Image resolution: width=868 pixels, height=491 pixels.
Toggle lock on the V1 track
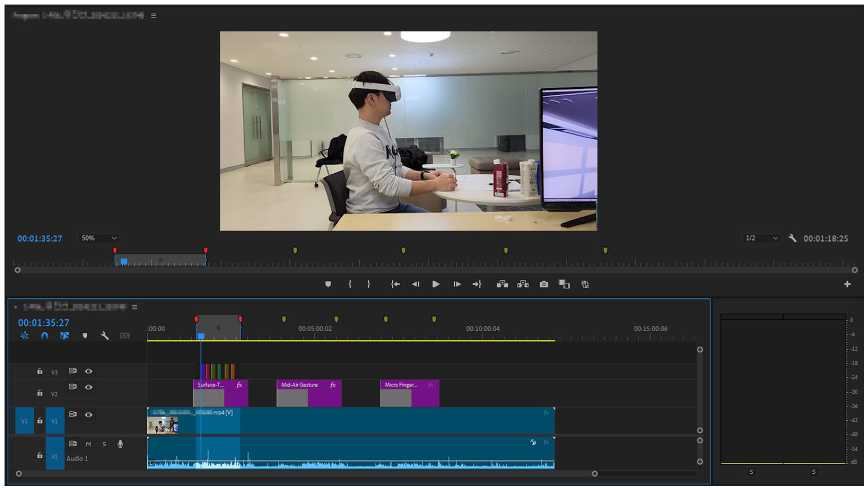40,420
